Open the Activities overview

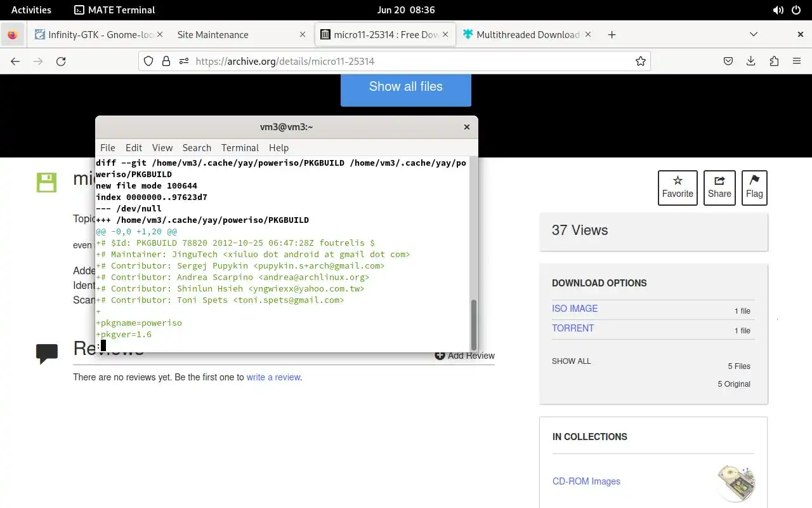31,10
